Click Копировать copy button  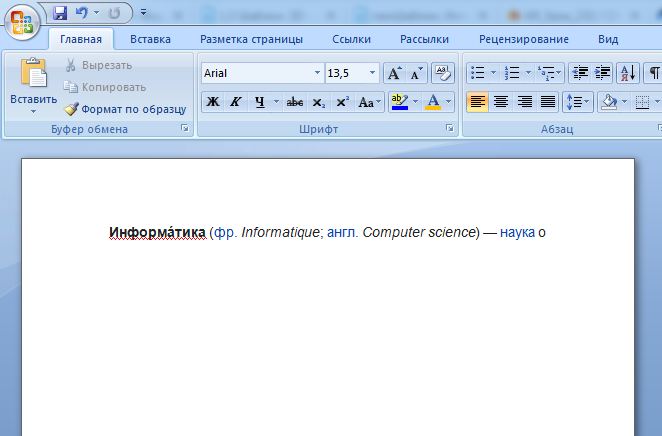point(105,87)
